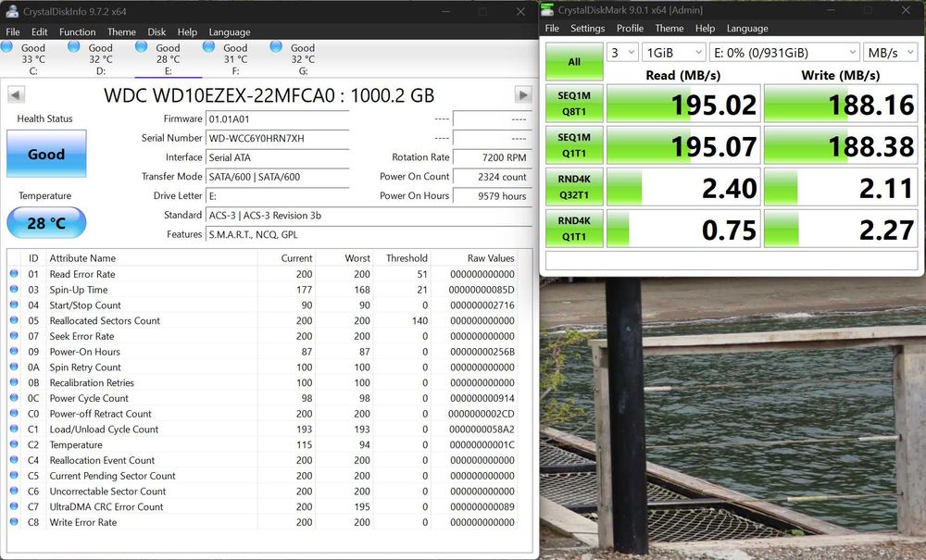Open drive selector showing E: 0% (0/931GiB)
The width and height of the screenshot is (926, 560).
(x=784, y=53)
